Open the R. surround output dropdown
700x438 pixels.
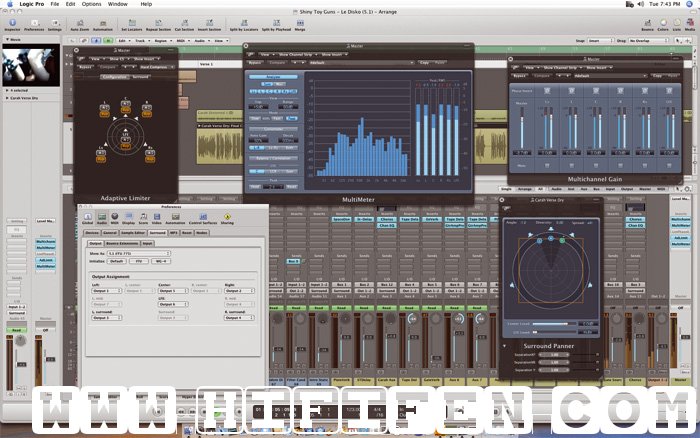[x=240, y=318]
